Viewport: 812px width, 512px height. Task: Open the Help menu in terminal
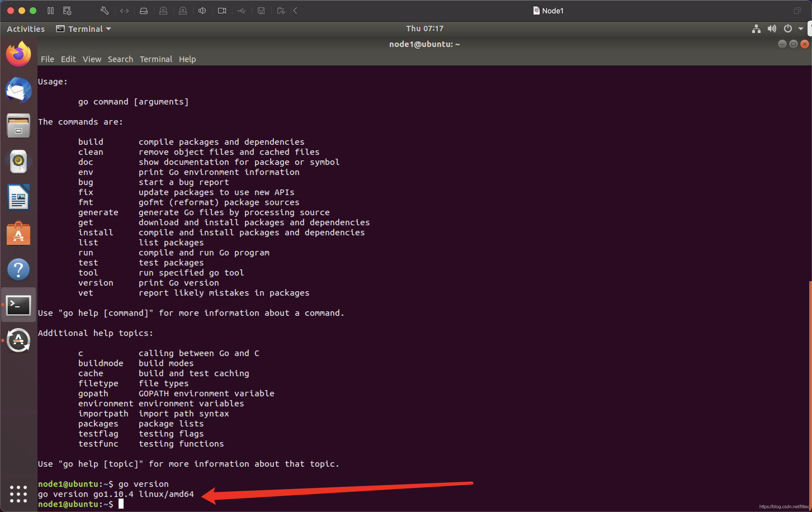pyautogui.click(x=187, y=59)
